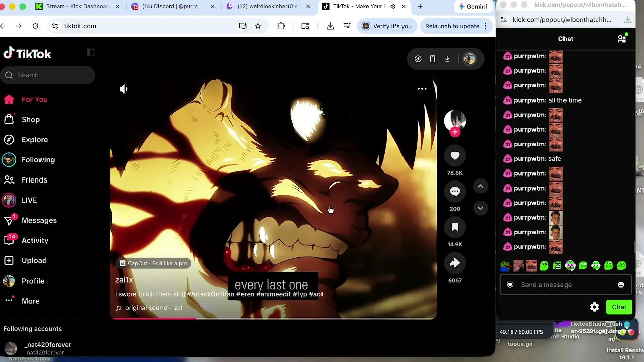Open the For You feed
644x362 pixels.
(x=35, y=100)
